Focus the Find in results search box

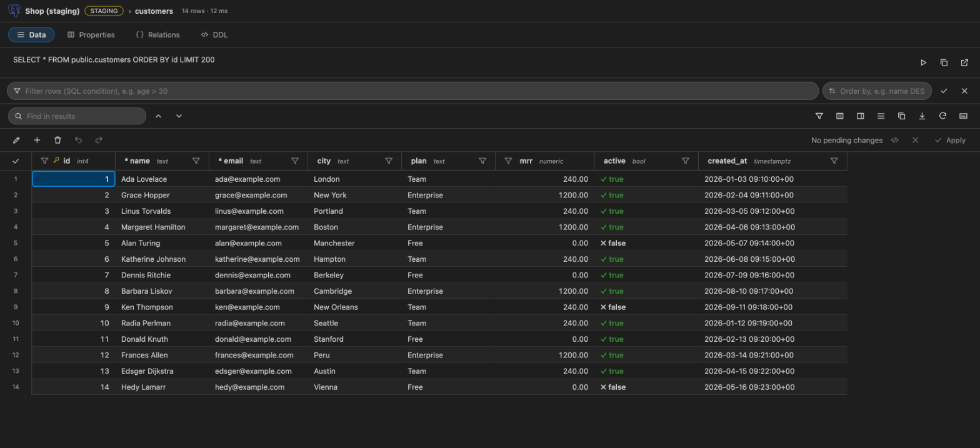pyautogui.click(x=77, y=116)
